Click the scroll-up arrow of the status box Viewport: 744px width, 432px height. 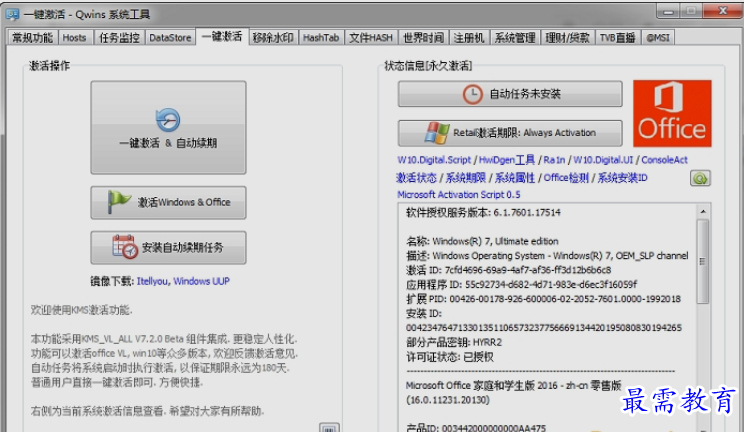(x=703, y=211)
